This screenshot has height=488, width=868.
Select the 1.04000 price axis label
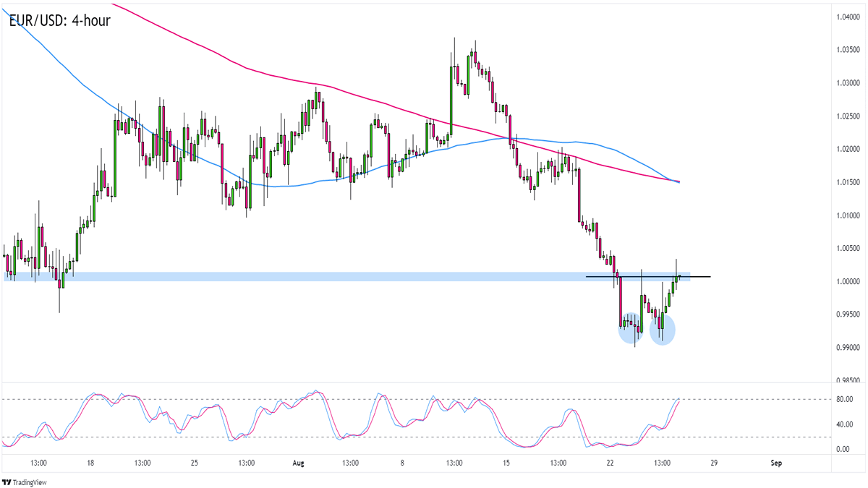pyautogui.click(x=848, y=17)
